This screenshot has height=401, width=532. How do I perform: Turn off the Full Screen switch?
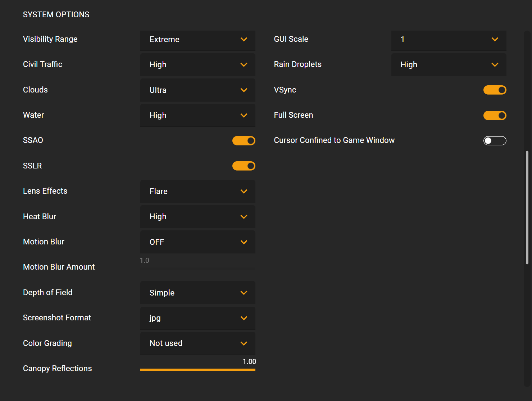[x=495, y=116]
